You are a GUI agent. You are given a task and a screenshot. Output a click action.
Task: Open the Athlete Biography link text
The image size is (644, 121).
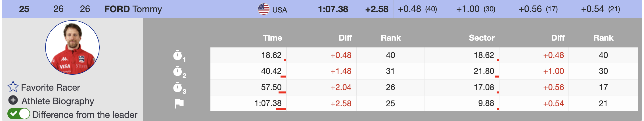[58, 101]
